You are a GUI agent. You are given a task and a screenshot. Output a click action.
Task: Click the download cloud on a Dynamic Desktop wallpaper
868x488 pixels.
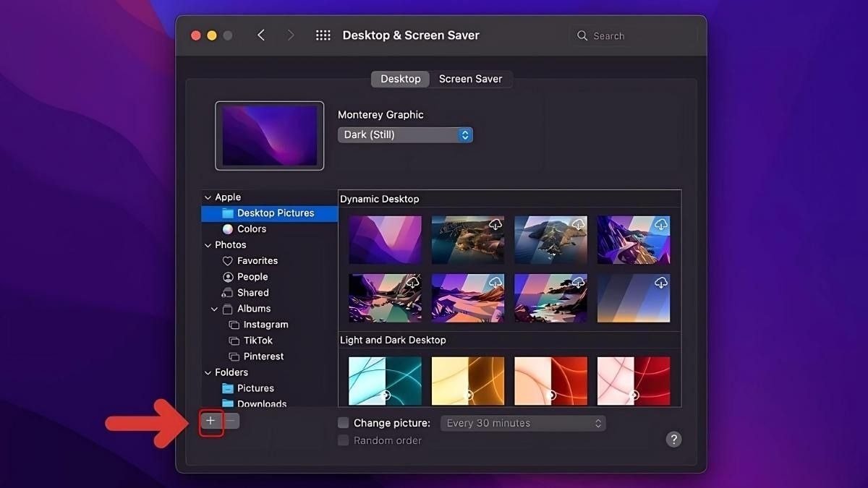pos(495,224)
